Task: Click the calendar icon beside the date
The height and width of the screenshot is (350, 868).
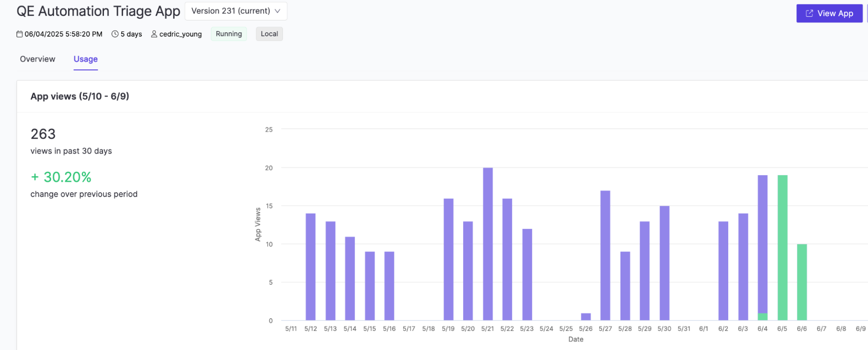Action: point(20,34)
